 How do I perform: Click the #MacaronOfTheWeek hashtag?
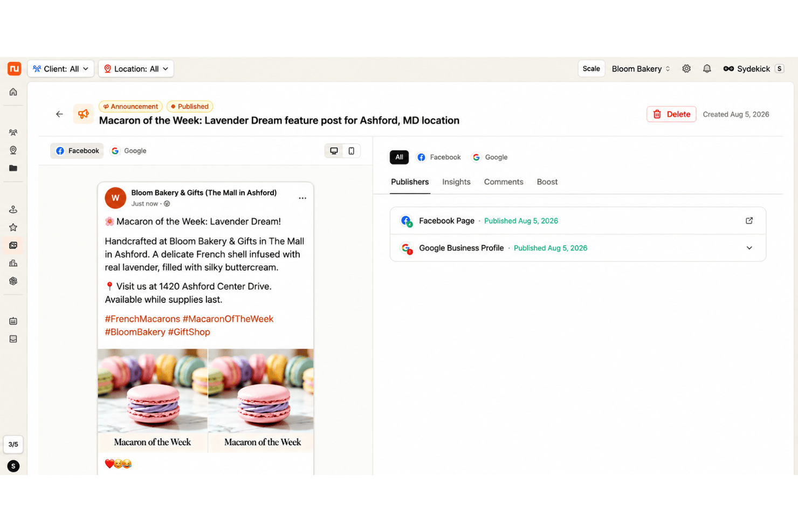click(228, 319)
